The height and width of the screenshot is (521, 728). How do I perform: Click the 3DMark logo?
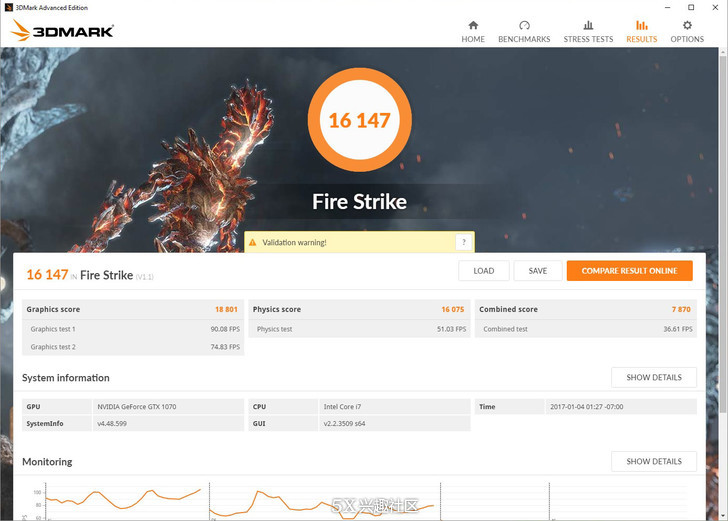(x=62, y=31)
